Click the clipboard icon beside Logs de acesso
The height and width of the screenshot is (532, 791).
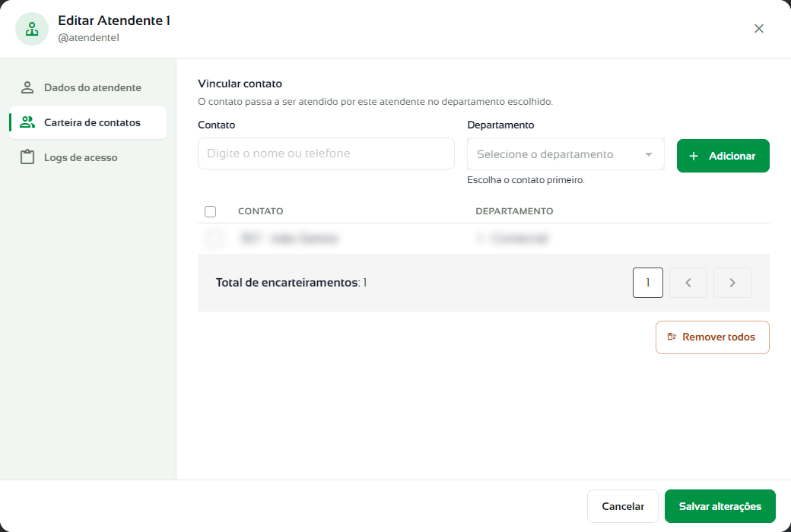click(x=27, y=157)
